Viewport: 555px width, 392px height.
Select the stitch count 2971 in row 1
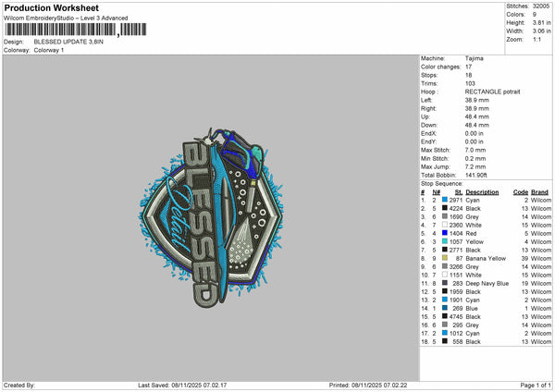coord(456,201)
